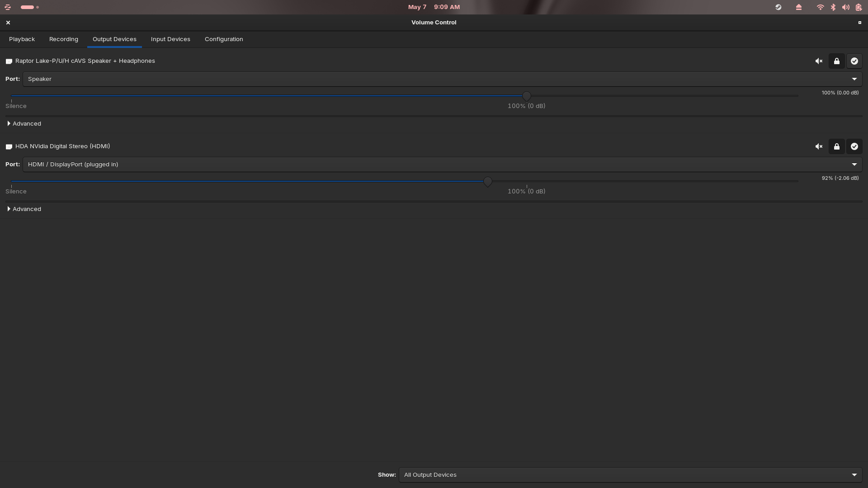Open the Show All Output Devices dropdown

click(630, 475)
